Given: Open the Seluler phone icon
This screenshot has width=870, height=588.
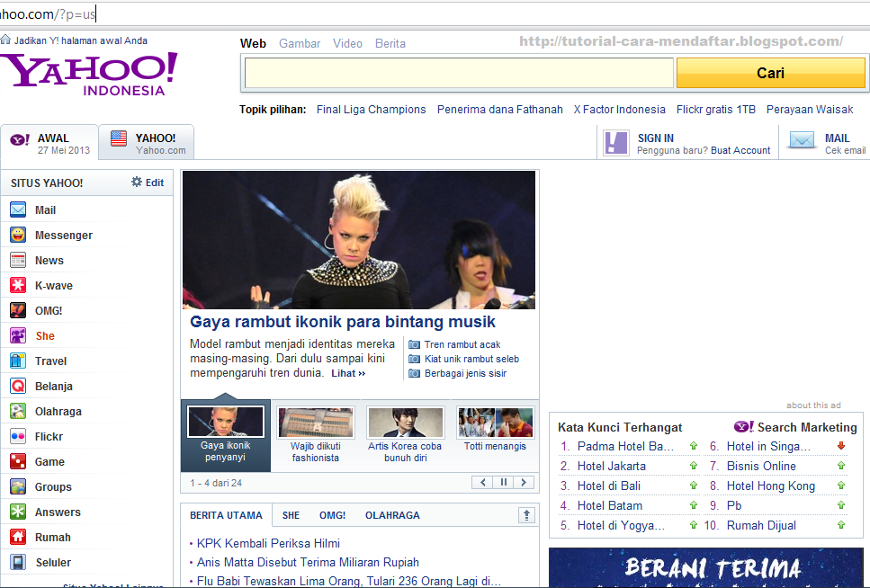Looking at the screenshot, I should [x=18, y=562].
